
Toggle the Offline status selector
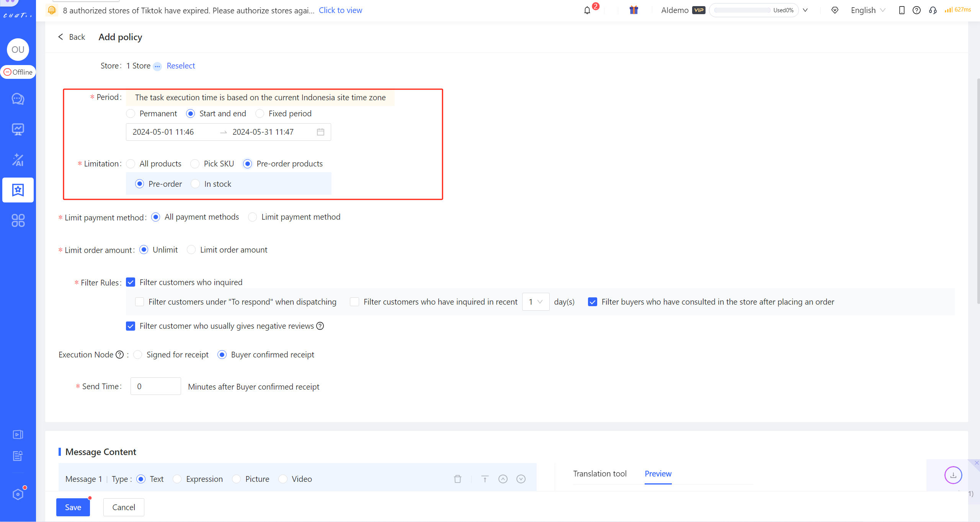[18, 72]
